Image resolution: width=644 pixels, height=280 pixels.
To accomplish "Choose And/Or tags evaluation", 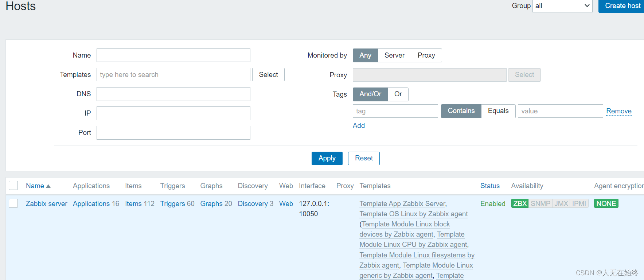I will click(370, 94).
